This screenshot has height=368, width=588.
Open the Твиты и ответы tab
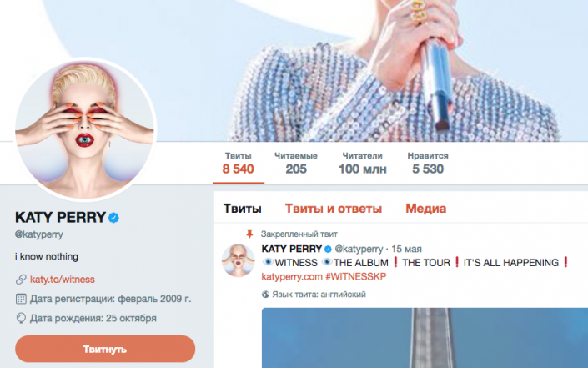click(334, 209)
